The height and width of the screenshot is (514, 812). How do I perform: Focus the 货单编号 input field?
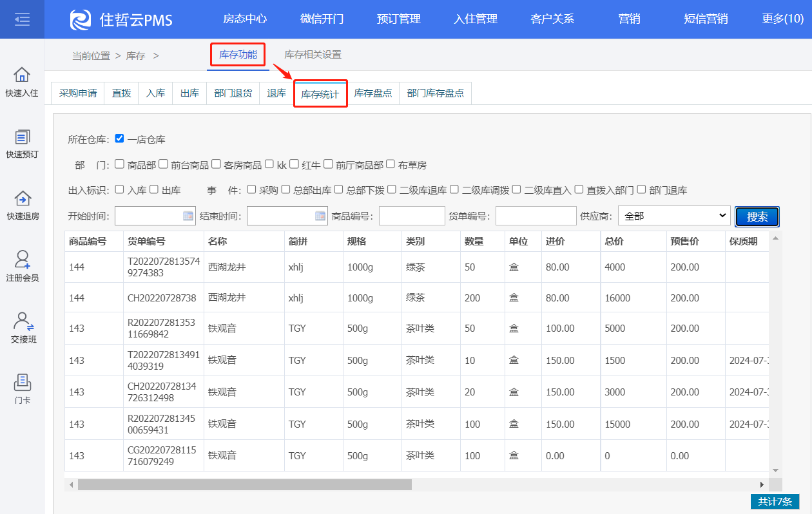536,216
